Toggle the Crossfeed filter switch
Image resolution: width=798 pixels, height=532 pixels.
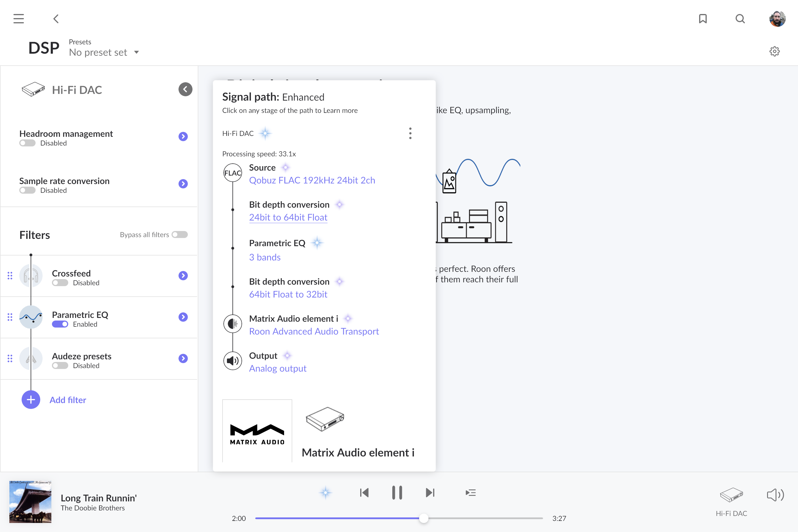coord(60,283)
